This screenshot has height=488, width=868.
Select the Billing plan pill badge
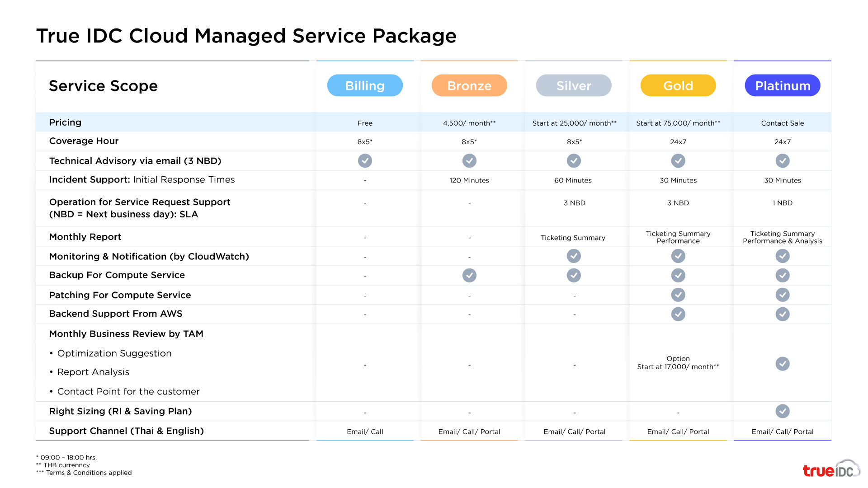(364, 85)
